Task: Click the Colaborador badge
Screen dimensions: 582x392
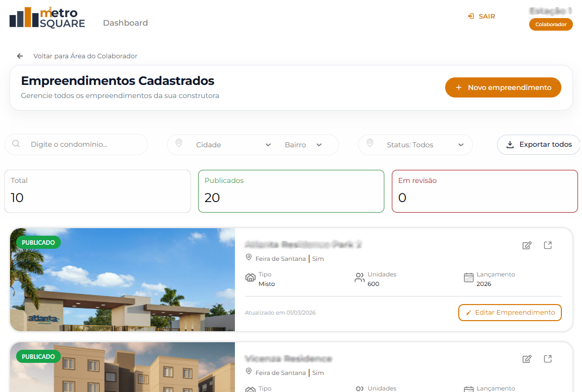Action: point(551,24)
